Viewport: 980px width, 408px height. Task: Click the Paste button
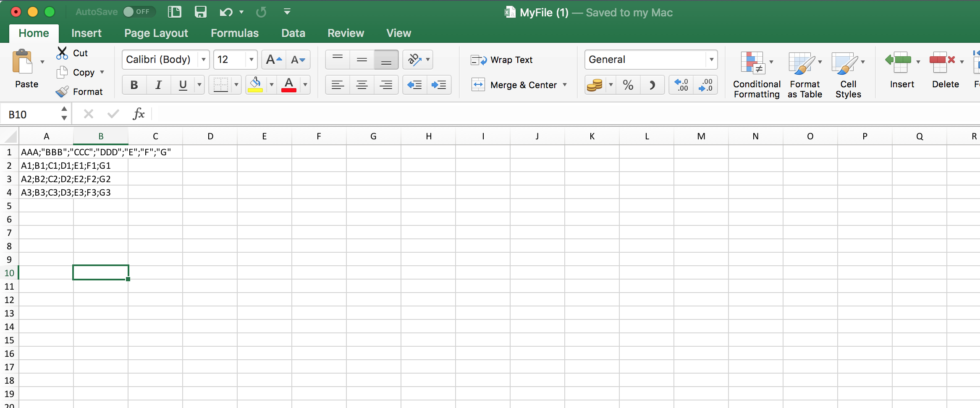pos(26,69)
